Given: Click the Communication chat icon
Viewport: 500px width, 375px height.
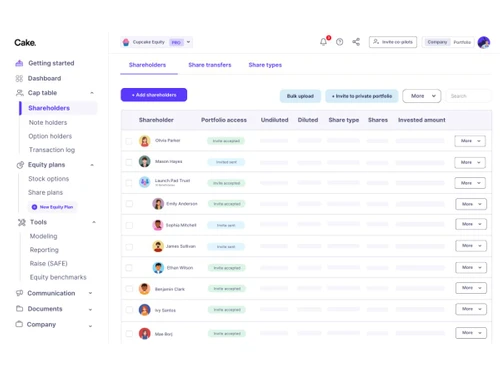Looking at the screenshot, I should pyautogui.click(x=19, y=293).
